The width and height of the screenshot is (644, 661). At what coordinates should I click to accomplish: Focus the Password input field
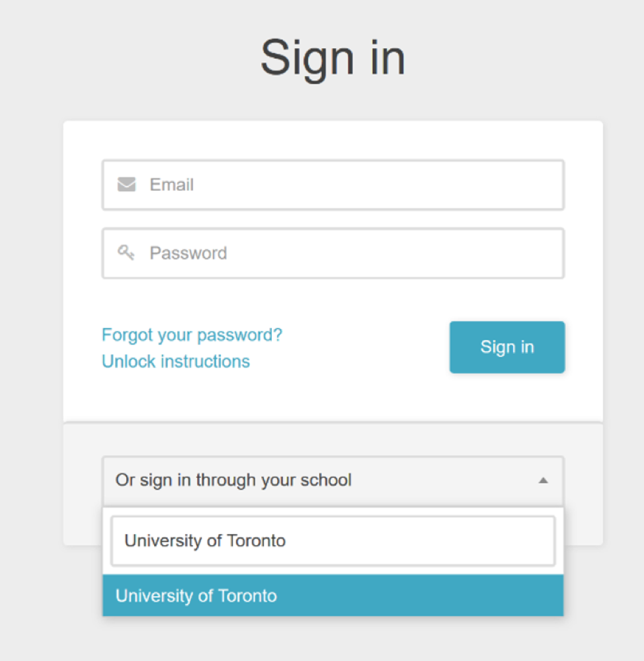point(333,253)
